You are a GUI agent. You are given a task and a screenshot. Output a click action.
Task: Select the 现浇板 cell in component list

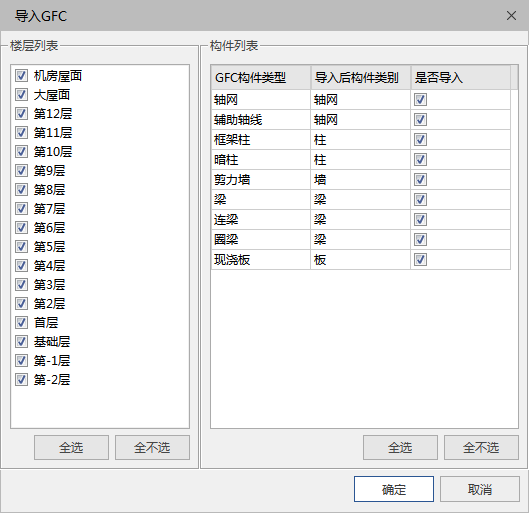[x=261, y=260]
